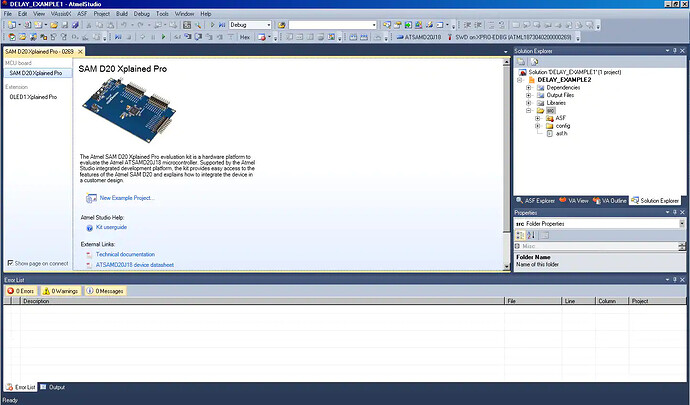Sort Error List by Description column
Screen dimensions: 690x405
pyautogui.click(x=262, y=301)
